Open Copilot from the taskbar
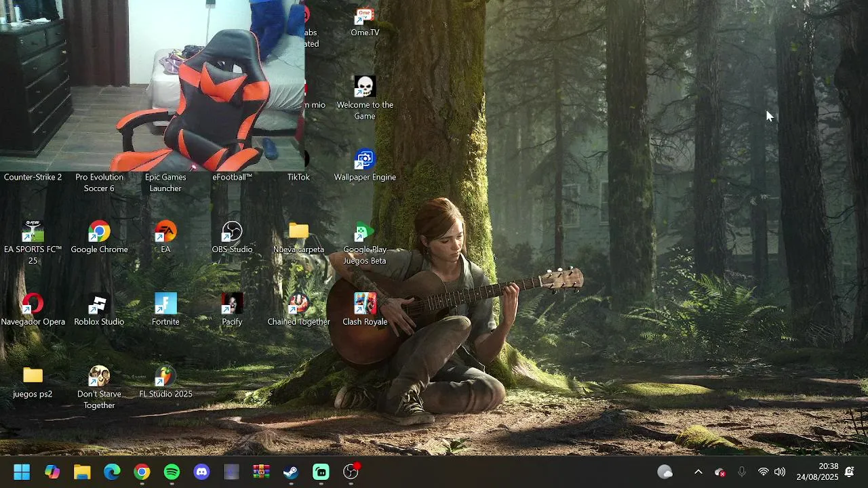The width and height of the screenshot is (868, 488). 52,472
